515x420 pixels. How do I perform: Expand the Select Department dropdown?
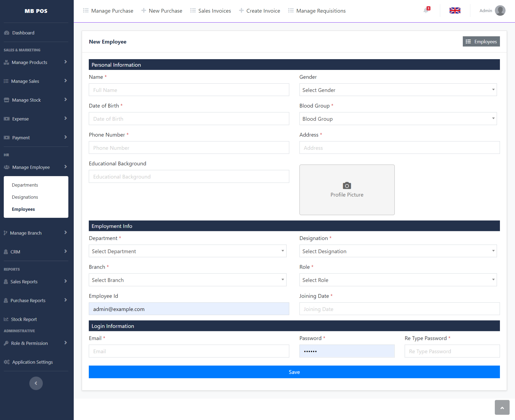coord(187,251)
